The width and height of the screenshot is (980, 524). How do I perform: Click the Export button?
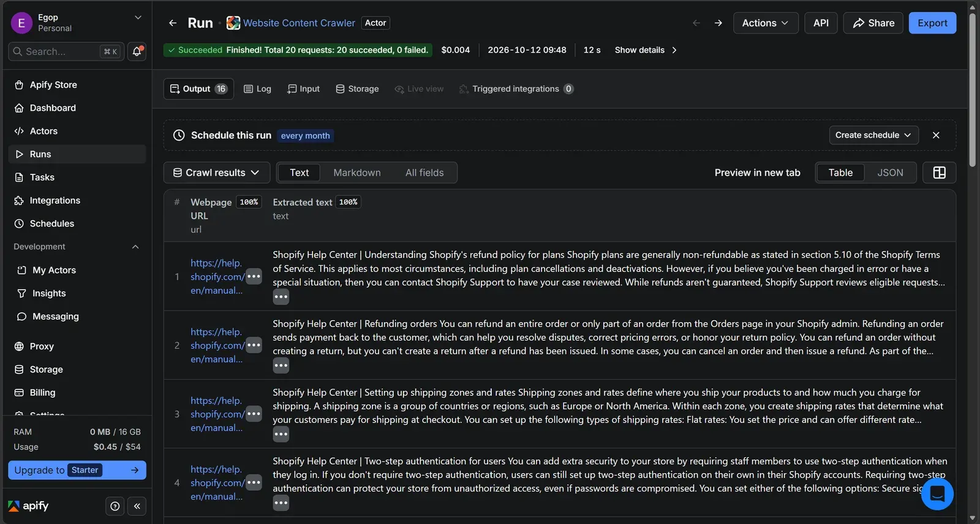pos(932,23)
